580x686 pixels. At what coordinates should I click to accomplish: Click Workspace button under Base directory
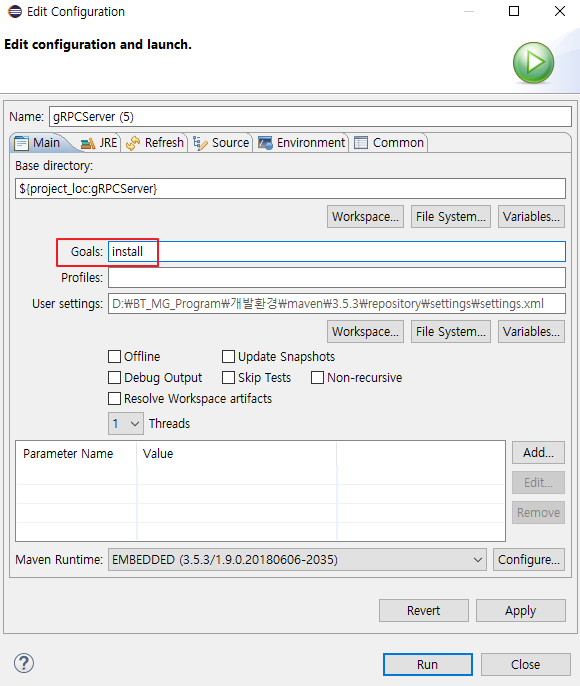click(x=365, y=217)
